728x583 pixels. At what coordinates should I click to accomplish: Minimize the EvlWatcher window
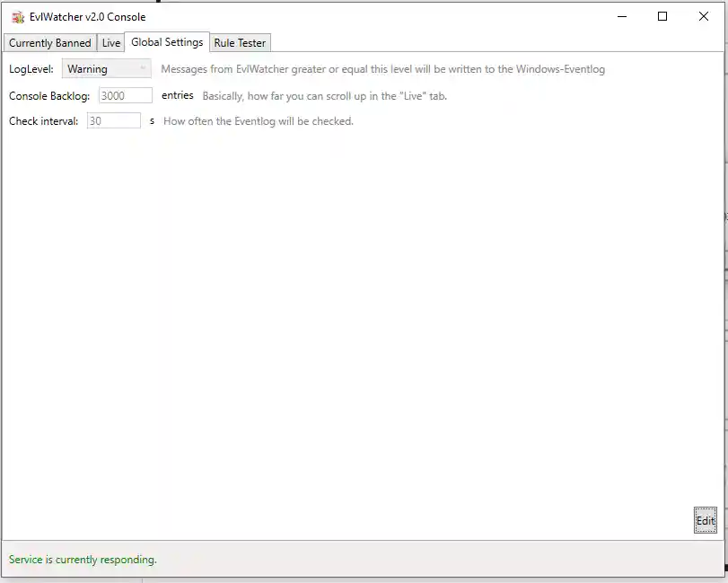[x=622, y=16]
